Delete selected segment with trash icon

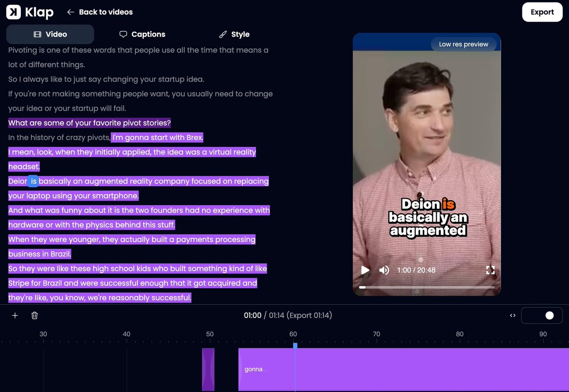coord(35,316)
